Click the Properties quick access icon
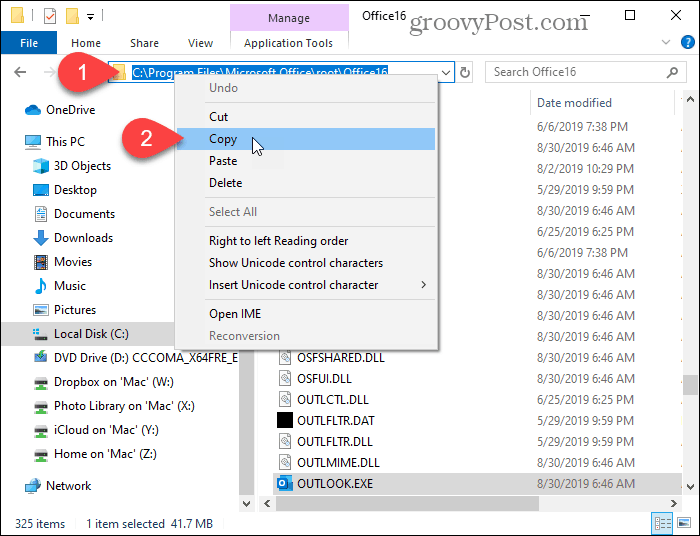Image resolution: width=700 pixels, height=536 pixels. (50, 17)
